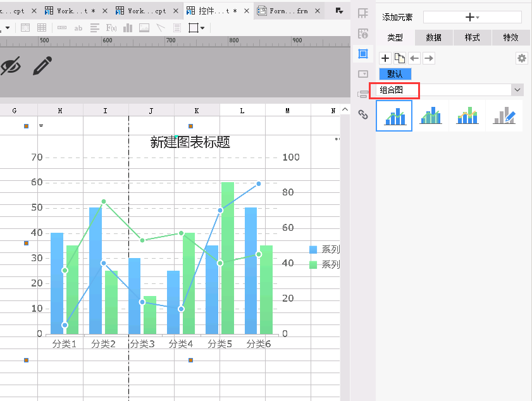Switch to the 'Form...frm' document tab
This screenshot has width=532, height=401.
[x=288, y=11]
